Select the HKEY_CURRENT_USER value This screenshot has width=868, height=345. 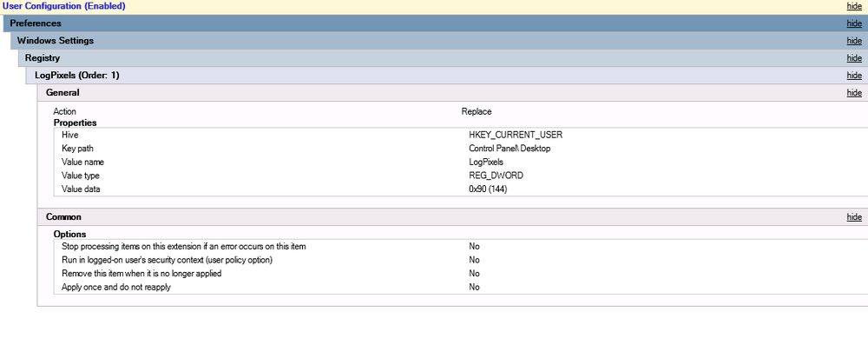(516, 135)
